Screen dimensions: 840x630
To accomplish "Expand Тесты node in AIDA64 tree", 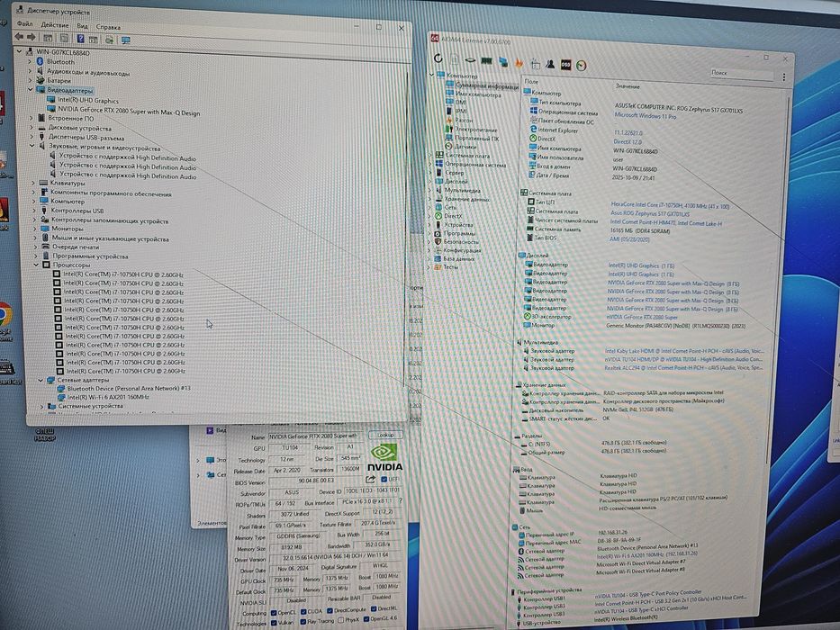I will click(x=429, y=266).
